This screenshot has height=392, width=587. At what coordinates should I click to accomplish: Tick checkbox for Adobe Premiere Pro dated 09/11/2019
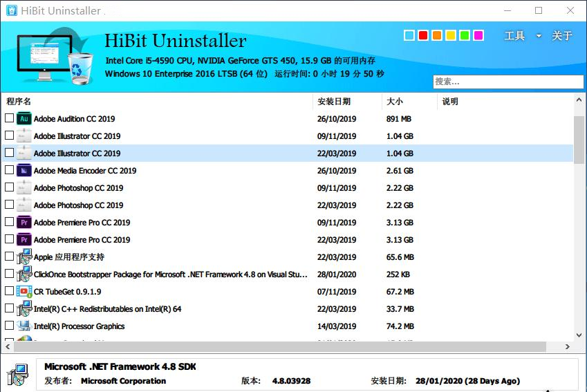coord(10,222)
